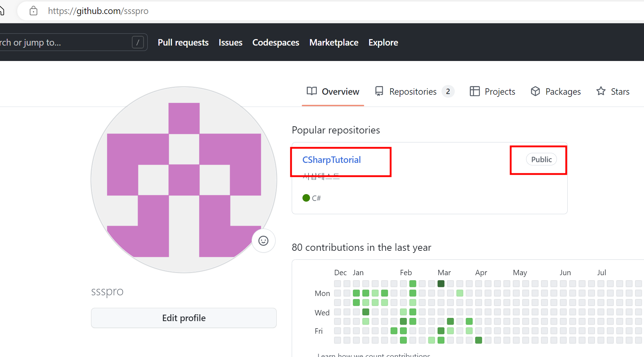Click the Mon row label in the contribution graph

322,293
